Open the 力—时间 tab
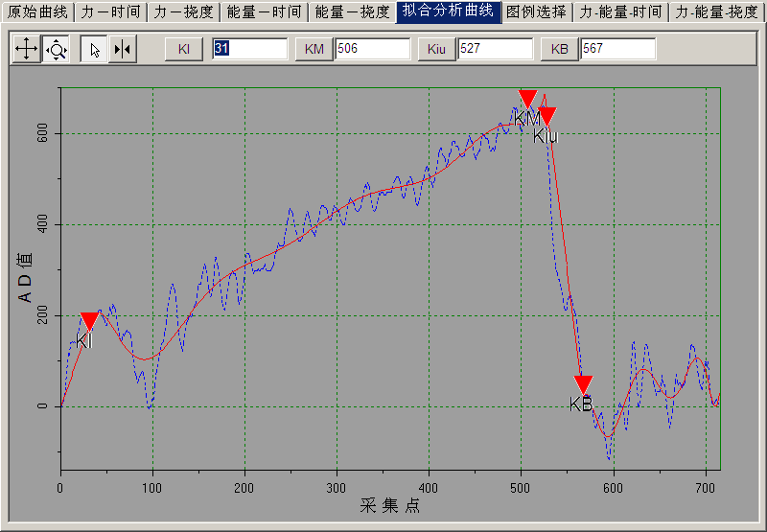The image size is (767, 532). [110, 12]
